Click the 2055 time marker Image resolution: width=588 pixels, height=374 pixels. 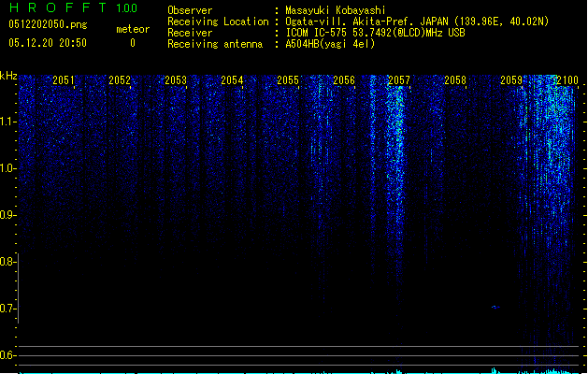click(x=288, y=79)
